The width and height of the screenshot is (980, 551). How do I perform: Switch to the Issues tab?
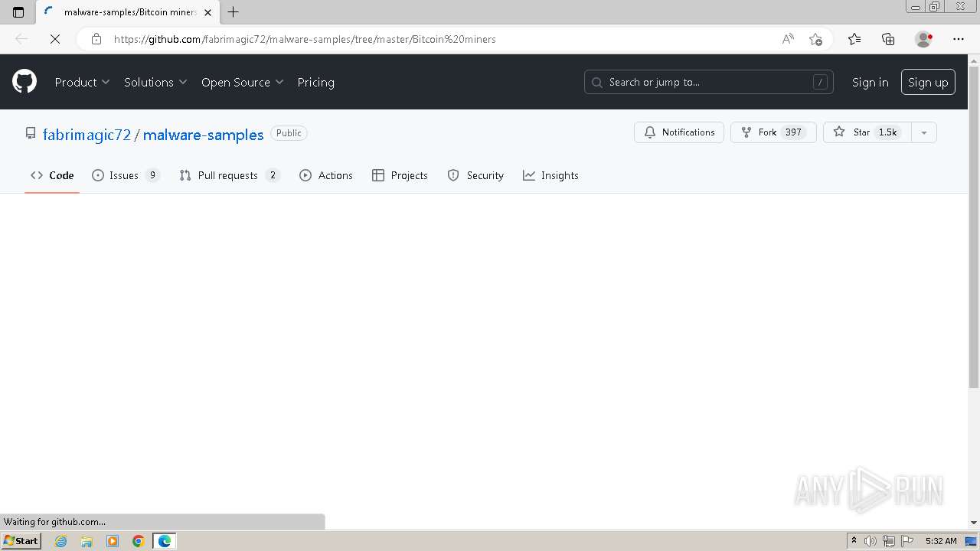126,175
